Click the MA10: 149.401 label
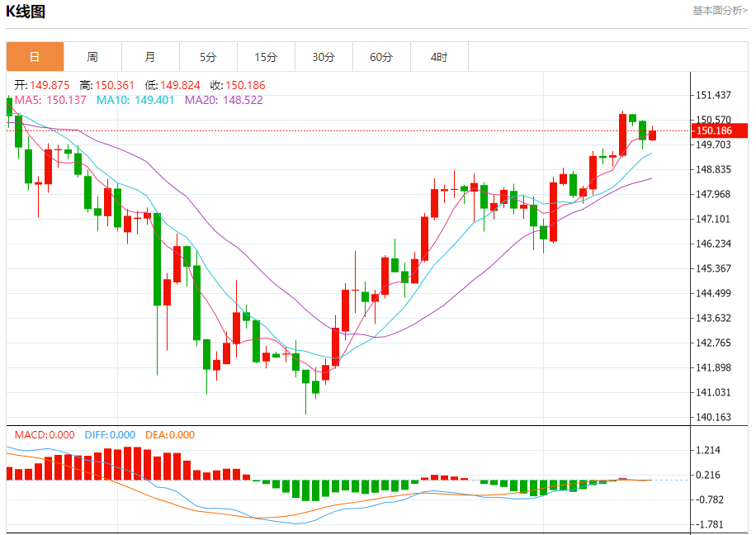Viewport: 756px width, 535px height. 135,101
